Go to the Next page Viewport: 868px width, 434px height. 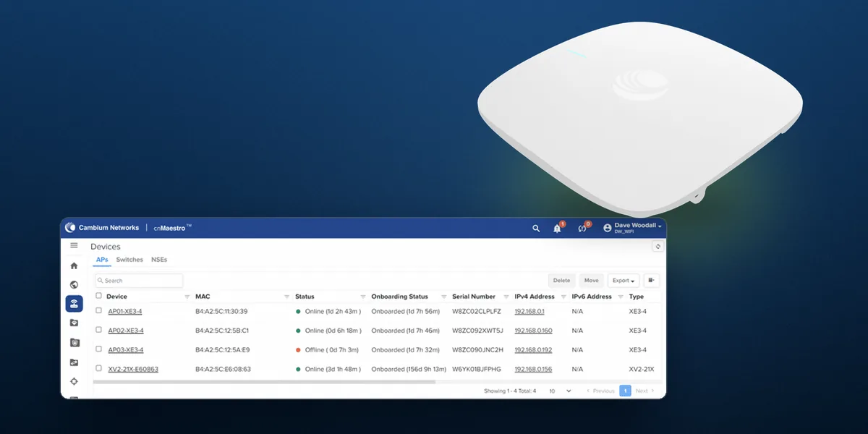645,391
